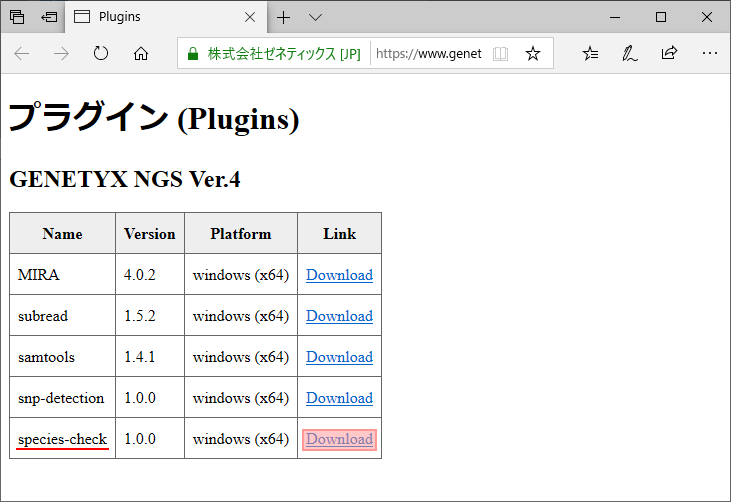Viewport: 731px width, 502px height.
Task: Go to the home page
Action: pos(141,54)
